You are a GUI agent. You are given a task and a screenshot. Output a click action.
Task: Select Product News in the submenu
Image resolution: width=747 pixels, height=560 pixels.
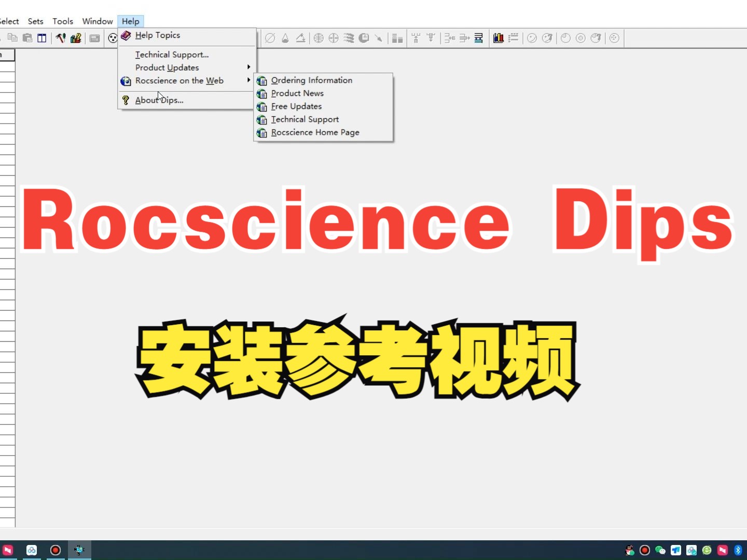323,93
